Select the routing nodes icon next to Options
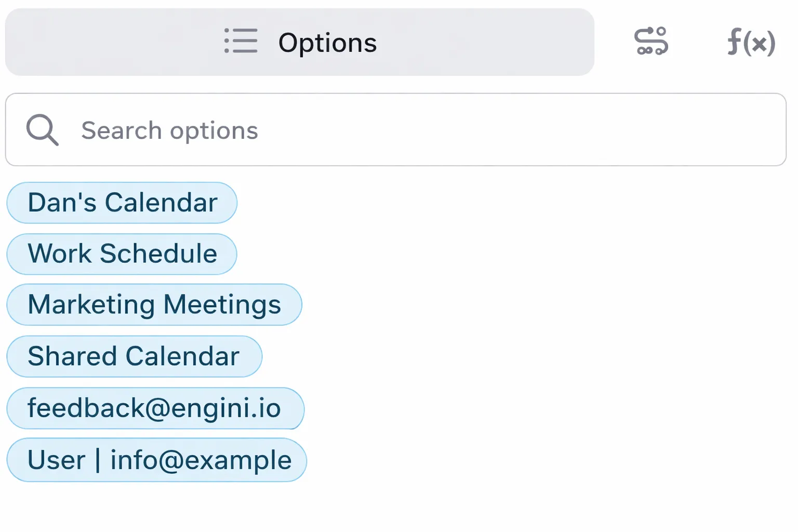The image size is (798, 532). click(651, 41)
